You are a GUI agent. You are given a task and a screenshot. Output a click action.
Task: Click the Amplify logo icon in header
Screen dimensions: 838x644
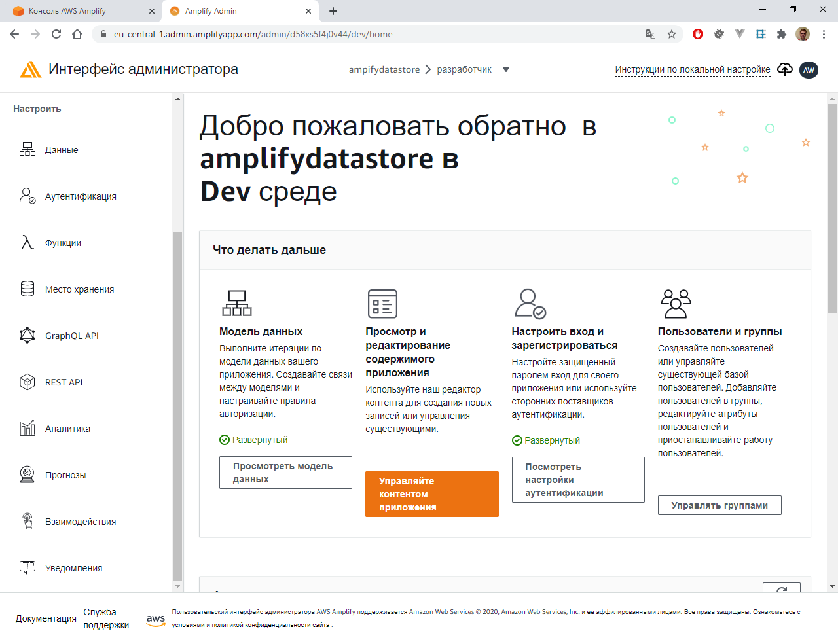pos(30,69)
